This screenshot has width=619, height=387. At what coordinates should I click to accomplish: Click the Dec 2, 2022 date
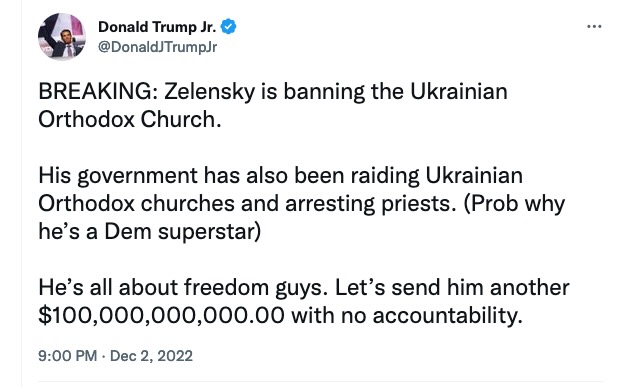(151, 356)
